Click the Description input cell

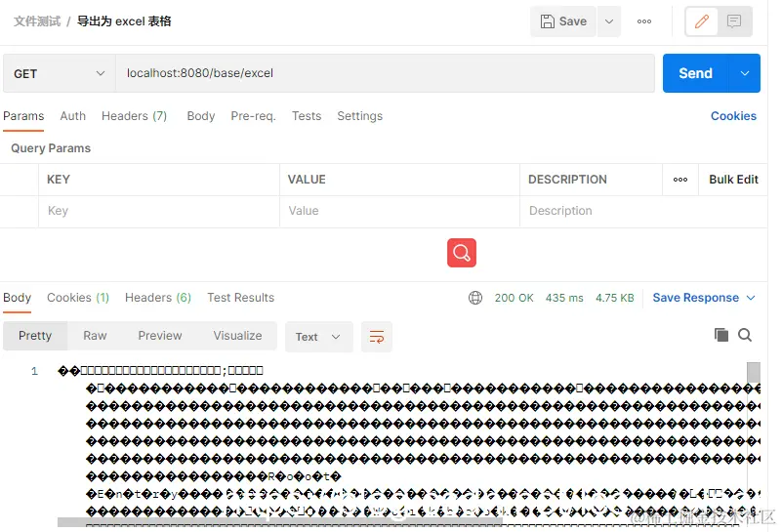[643, 211]
